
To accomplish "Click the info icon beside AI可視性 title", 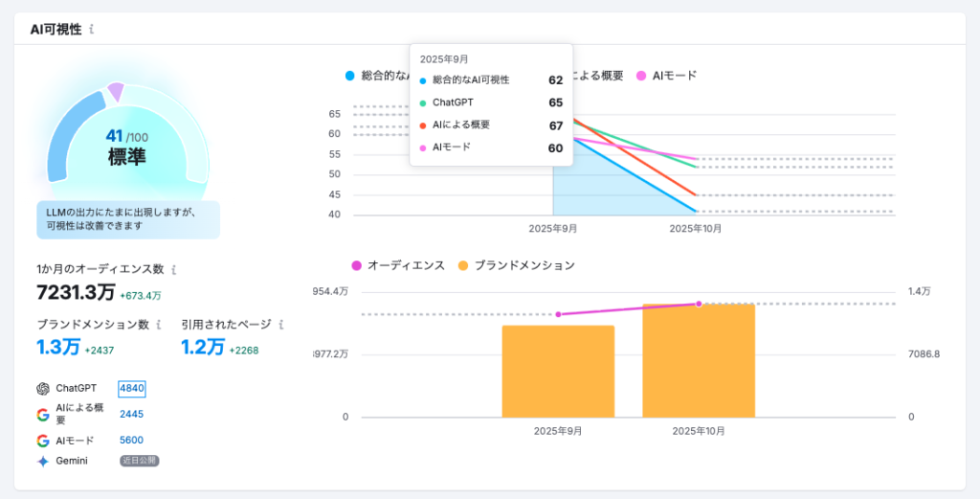I will [91, 30].
